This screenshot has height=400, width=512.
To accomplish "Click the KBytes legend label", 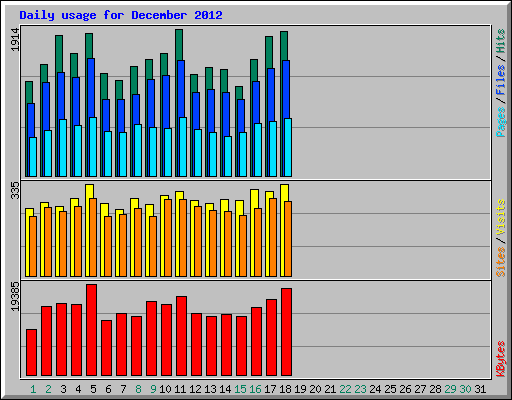I will (500, 359).
